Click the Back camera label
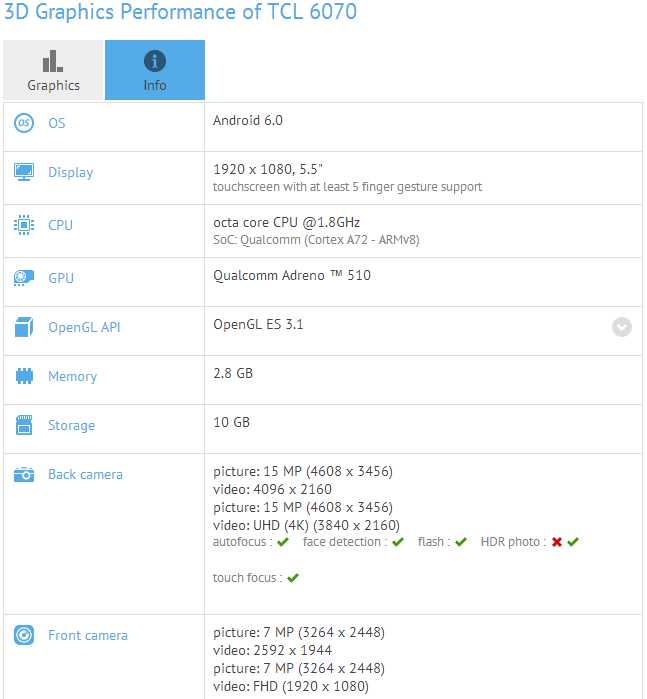This screenshot has height=699, width=647. (x=85, y=474)
